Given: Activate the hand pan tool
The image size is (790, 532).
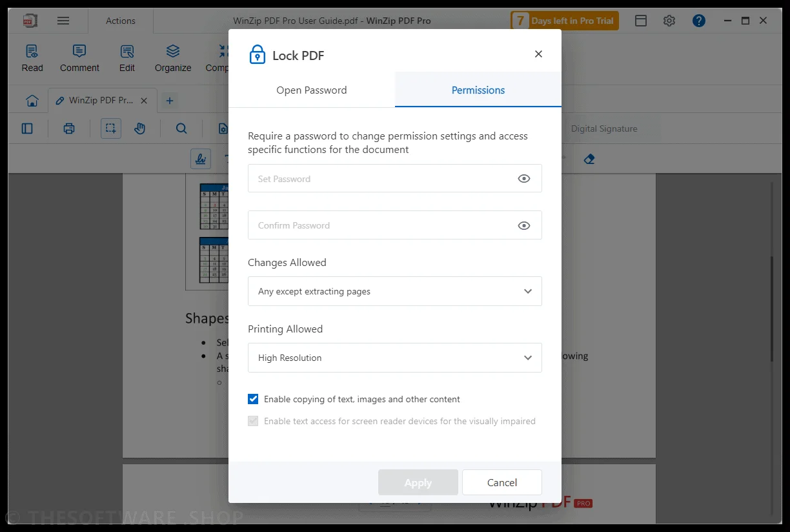Looking at the screenshot, I should tap(140, 128).
